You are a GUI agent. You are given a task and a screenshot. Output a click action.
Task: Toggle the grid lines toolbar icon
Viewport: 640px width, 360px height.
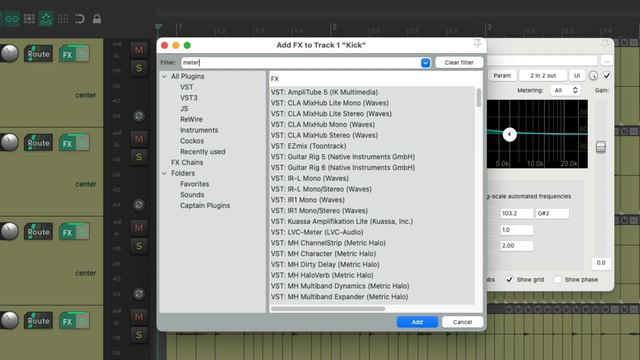coord(29,19)
